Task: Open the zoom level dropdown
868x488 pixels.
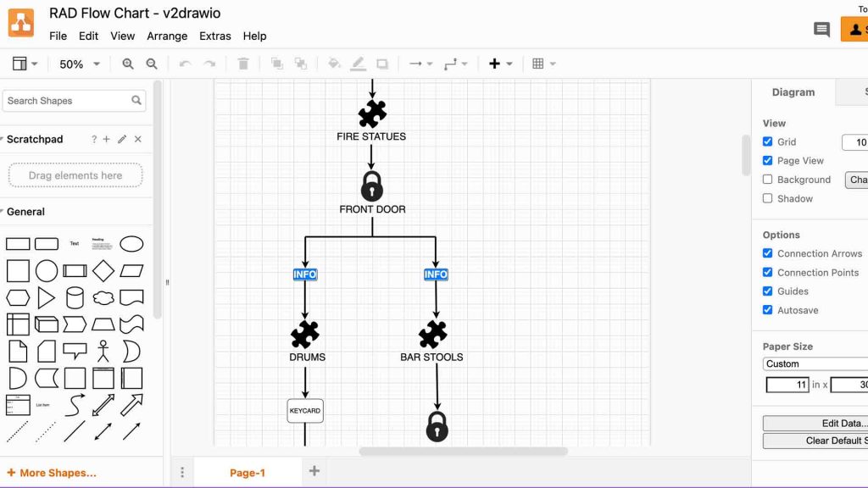Action: [x=79, y=64]
